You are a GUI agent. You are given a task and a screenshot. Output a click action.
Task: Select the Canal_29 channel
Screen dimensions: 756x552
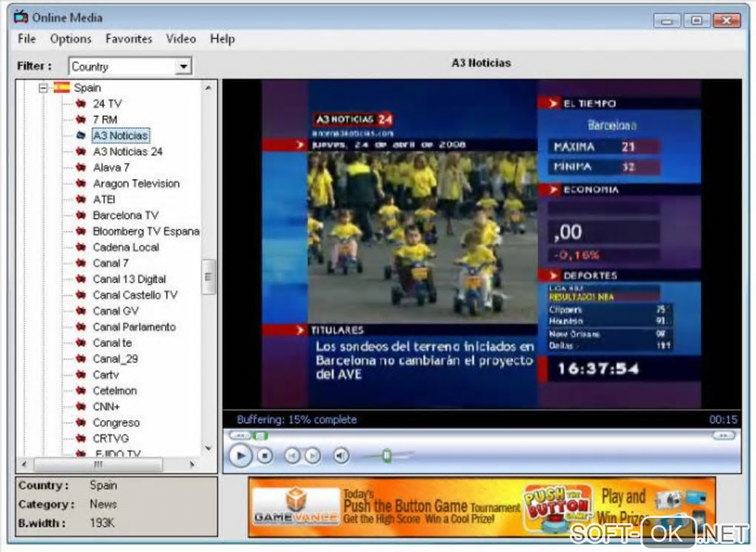(x=115, y=358)
